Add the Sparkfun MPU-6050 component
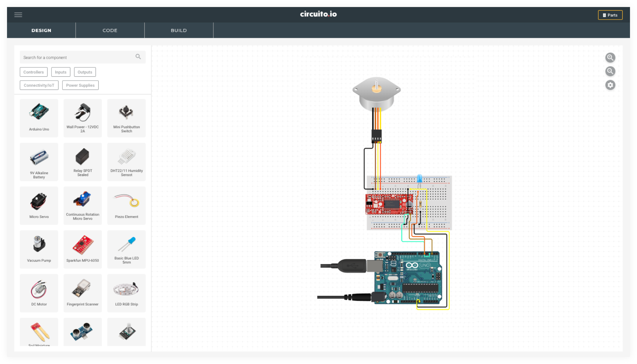The width and height of the screenshot is (637, 364). [83, 249]
